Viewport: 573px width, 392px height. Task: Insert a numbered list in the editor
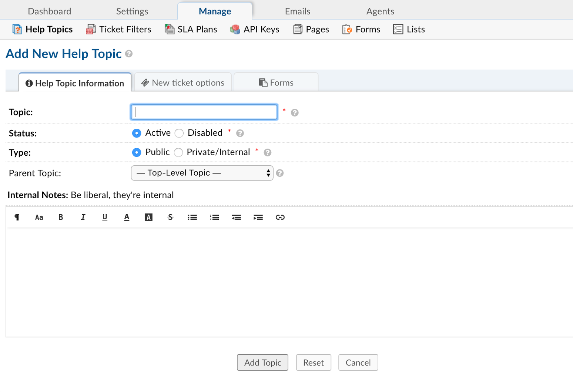[214, 217]
